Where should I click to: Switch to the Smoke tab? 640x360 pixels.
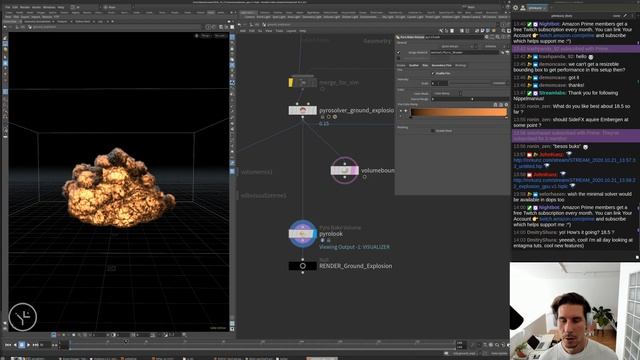click(x=401, y=65)
